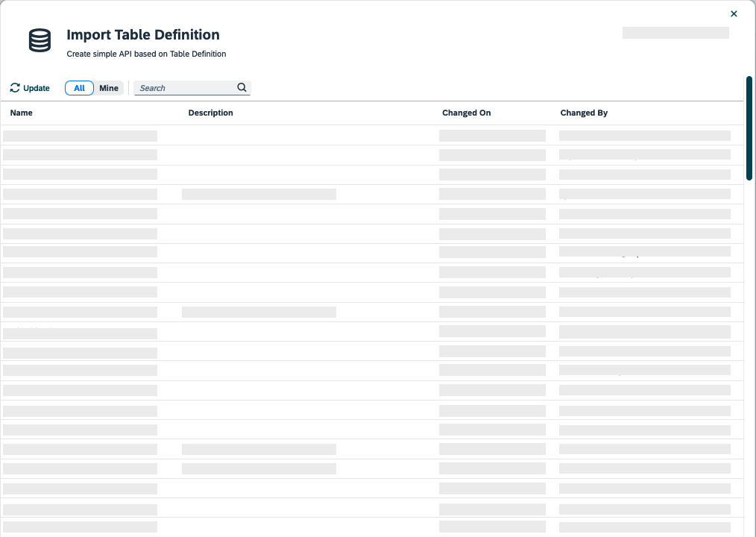Sort the table by Changed On
Screen dimensions: 756x537
[466, 113]
